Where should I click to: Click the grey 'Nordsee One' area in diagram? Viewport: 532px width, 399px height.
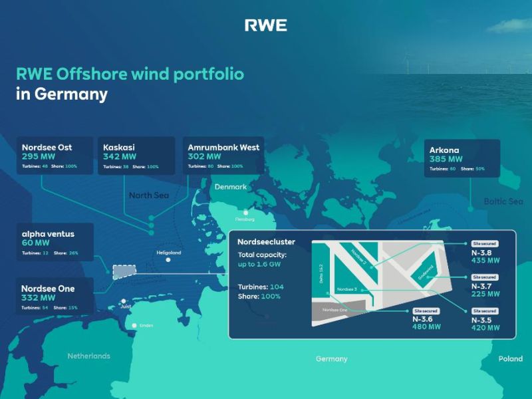338,310
